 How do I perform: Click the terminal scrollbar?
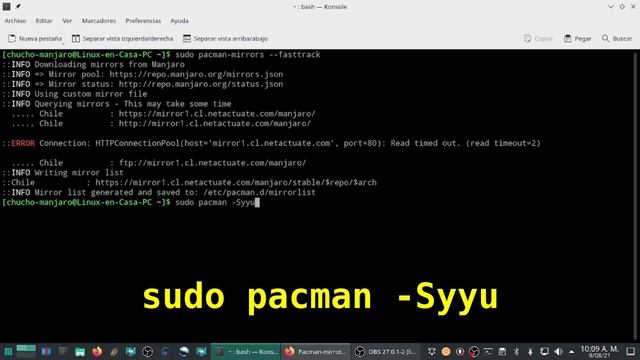tap(636, 195)
